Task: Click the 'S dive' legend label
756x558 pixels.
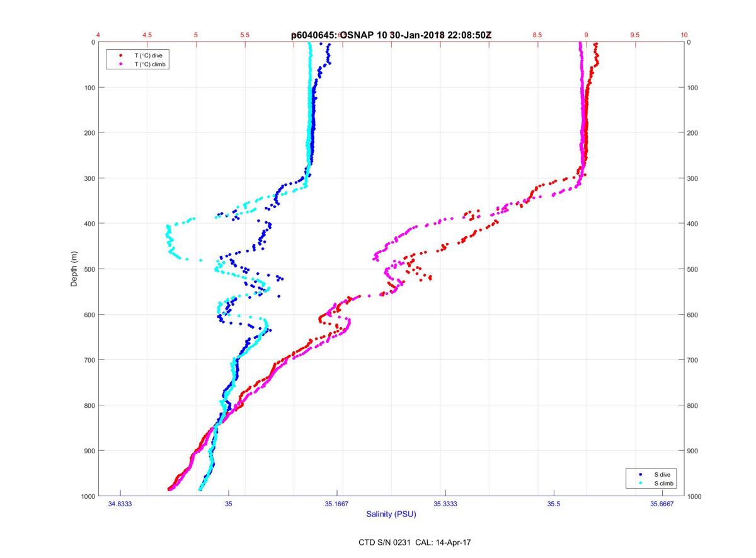Action: click(x=663, y=474)
